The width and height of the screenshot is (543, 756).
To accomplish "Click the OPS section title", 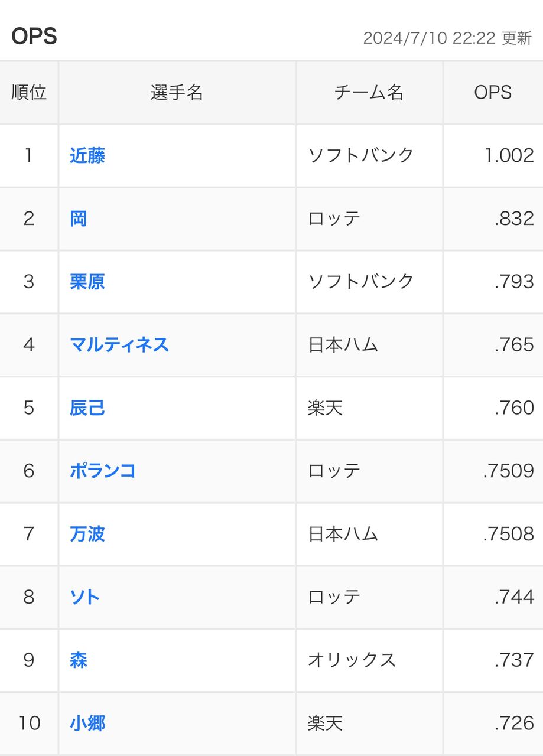I will point(34,37).
